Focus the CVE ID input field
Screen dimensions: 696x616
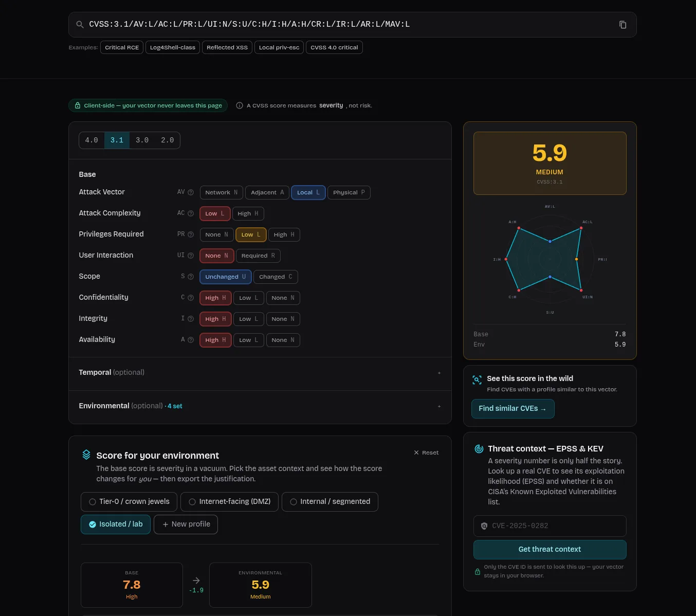click(x=550, y=526)
